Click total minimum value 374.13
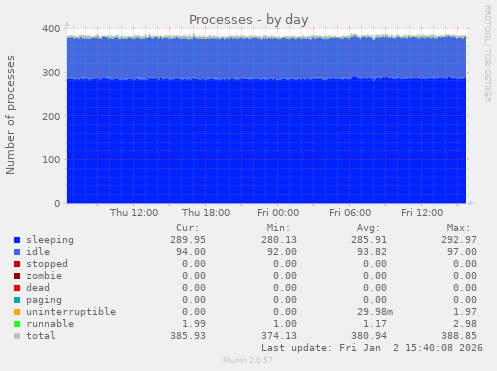This screenshot has width=497, height=371. click(x=279, y=336)
